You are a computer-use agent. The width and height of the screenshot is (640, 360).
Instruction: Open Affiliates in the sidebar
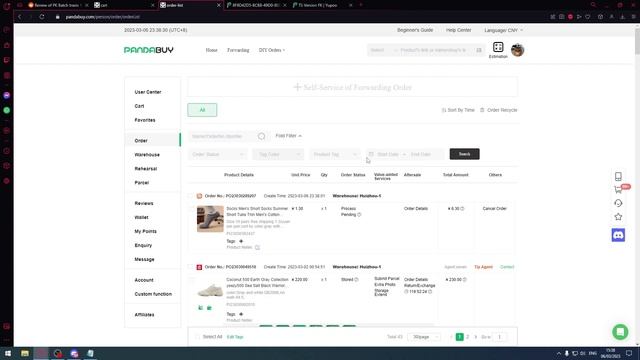144,315
